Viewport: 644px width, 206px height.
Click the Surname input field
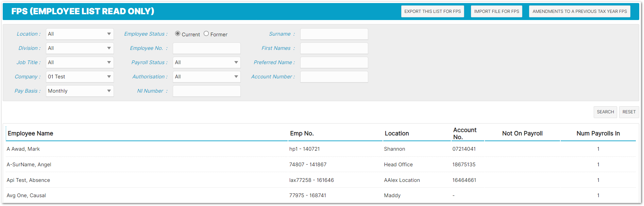point(334,34)
